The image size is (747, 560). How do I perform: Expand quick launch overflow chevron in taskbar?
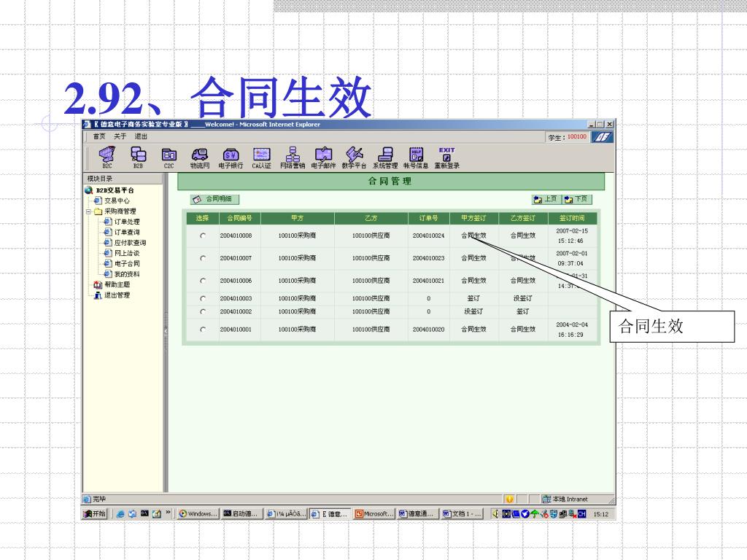tap(168, 513)
